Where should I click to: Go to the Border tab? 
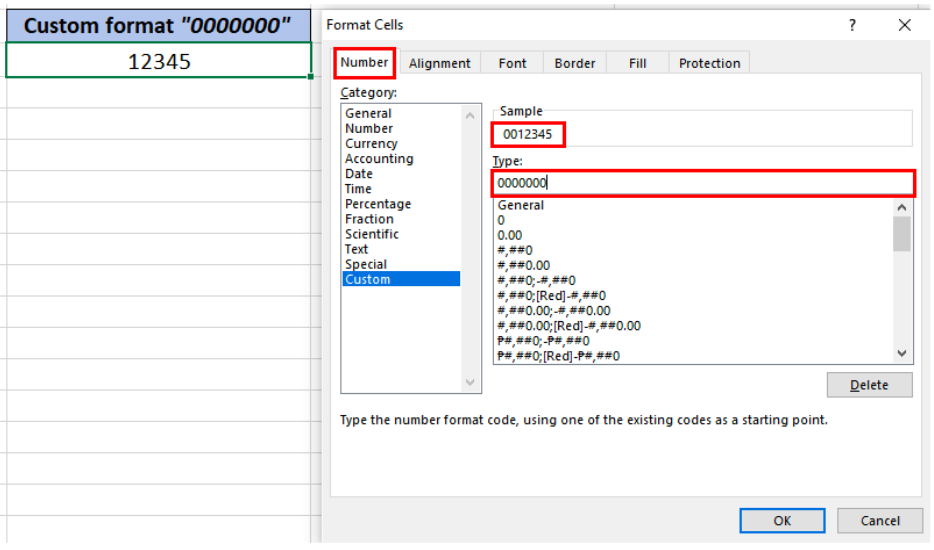click(x=574, y=63)
